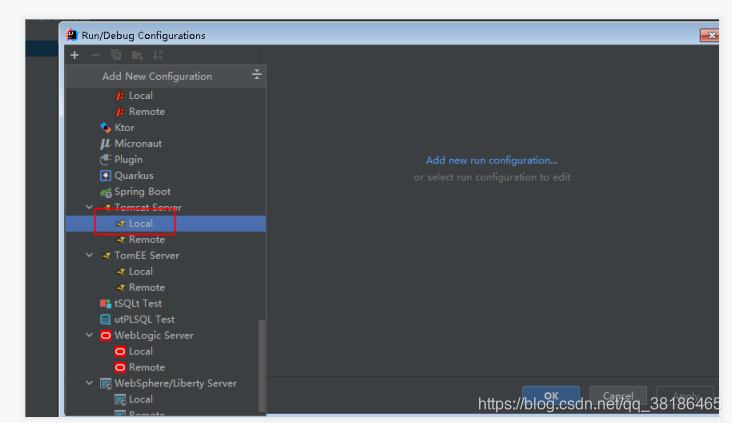The height and width of the screenshot is (423, 732).
Task: Collapse the WebLogic Server tree node
Action: tap(89, 335)
